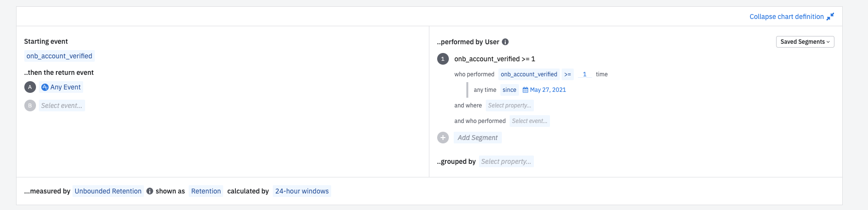
Task: Open the 'shown as' Retention dropdown
Action: 206,191
